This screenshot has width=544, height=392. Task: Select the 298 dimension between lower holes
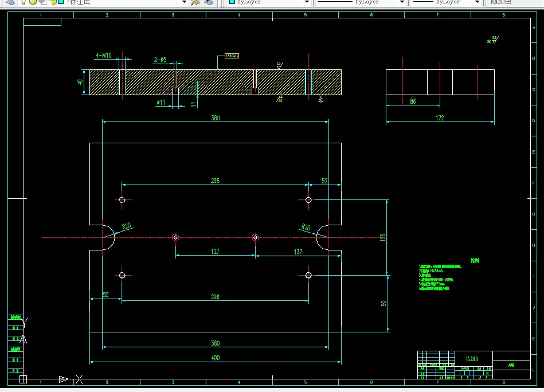215,297
